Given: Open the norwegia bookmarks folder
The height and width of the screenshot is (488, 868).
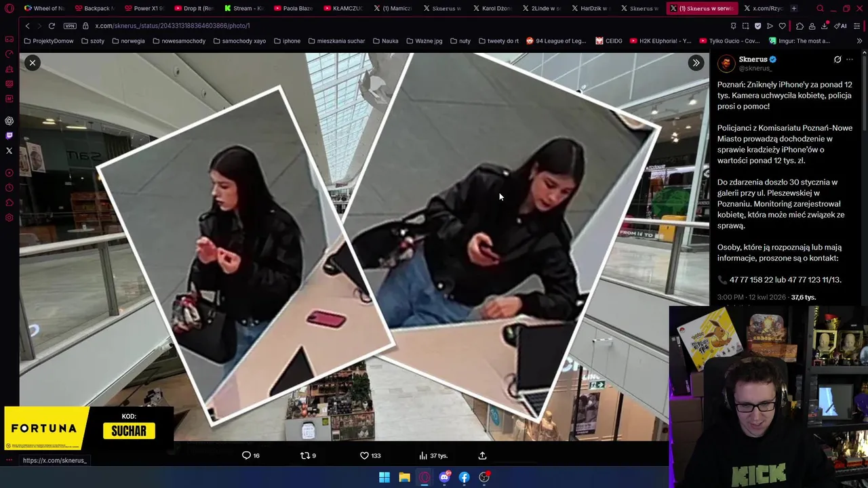Looking at the screenshot, I should tap(128, 41).
